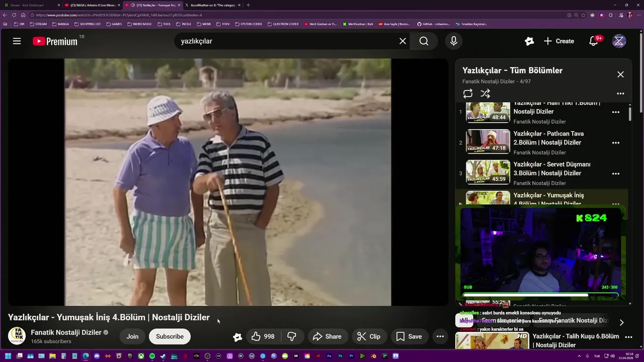Open the Fanatik Nostalji Diziler channel avatar
The image size is (644, 362).
click(x=17, y=336)
